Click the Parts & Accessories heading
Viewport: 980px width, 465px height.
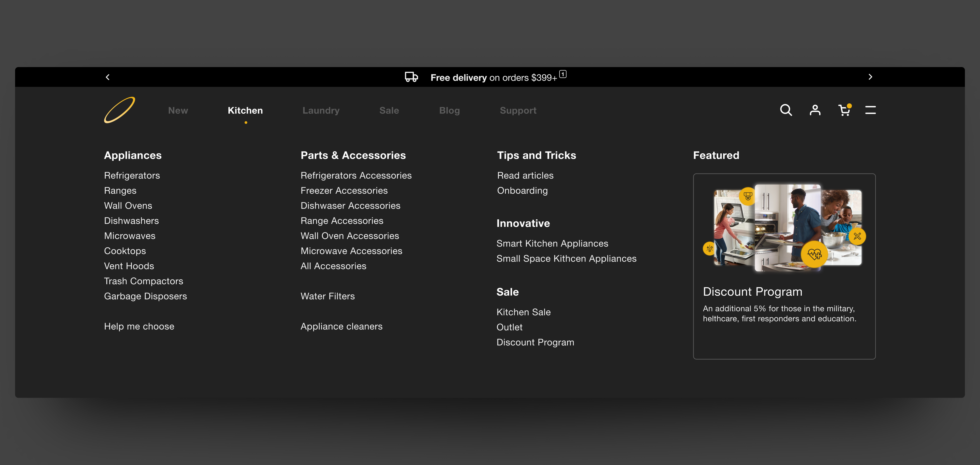353,155
